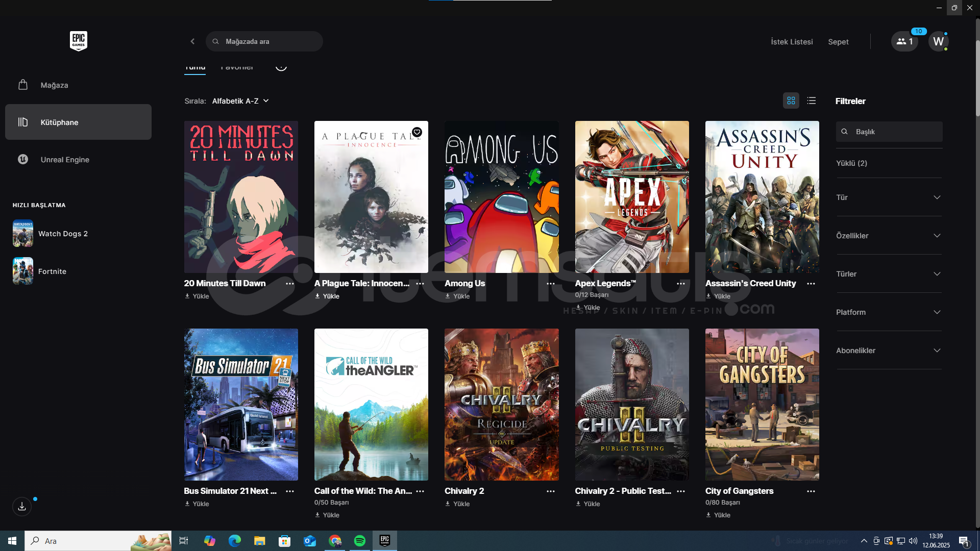
Task: Expand the Özellikler filter section
Action: point(889,236)
